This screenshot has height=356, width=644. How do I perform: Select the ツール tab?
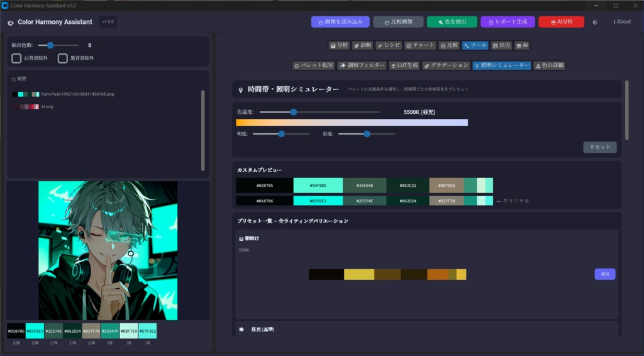click(475, 45)
